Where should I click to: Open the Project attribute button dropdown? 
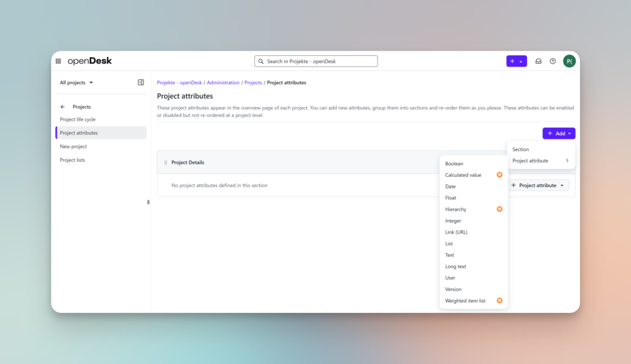pyautogui.click(x=562, y=185)
